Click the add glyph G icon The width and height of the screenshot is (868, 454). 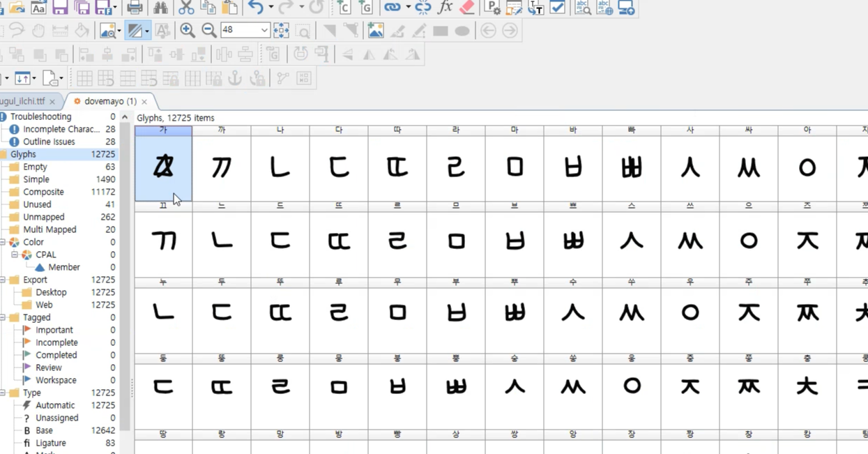click(365, 8)
